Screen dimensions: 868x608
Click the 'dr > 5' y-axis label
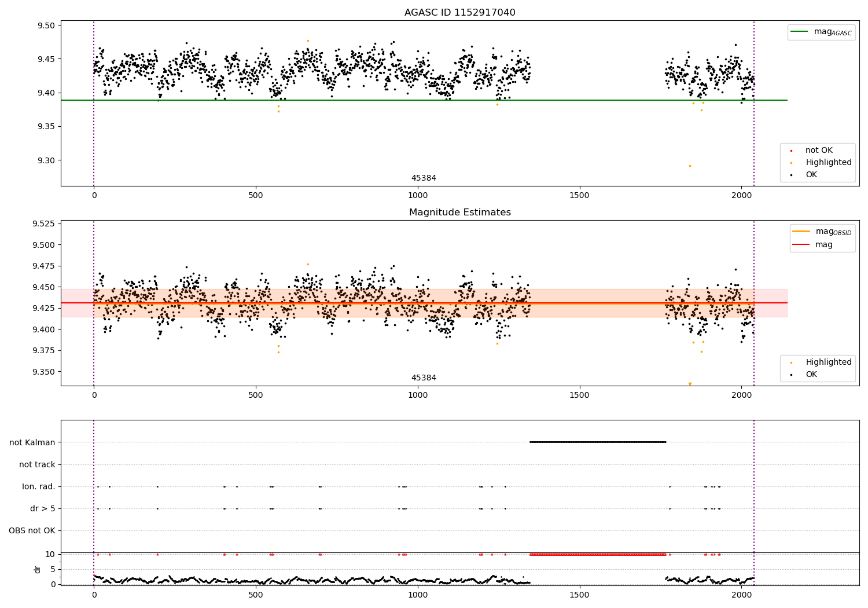(x=43, y=509)
